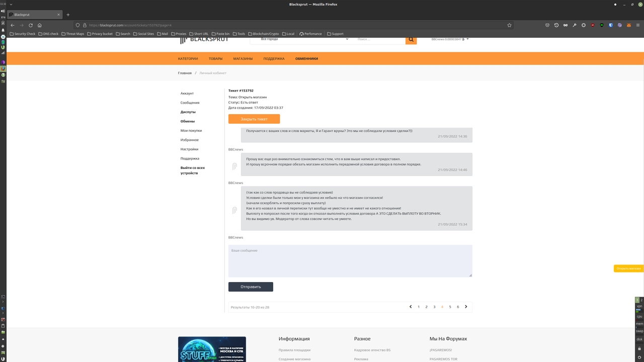644x362 pixels.
Task: Open the КАТЕГОРИИ menu item
Action: pyautogui.click(x=188, y=59)
